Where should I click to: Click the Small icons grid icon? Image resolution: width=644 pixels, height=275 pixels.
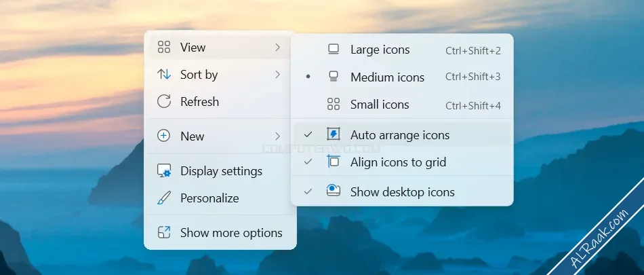point(334,104)
